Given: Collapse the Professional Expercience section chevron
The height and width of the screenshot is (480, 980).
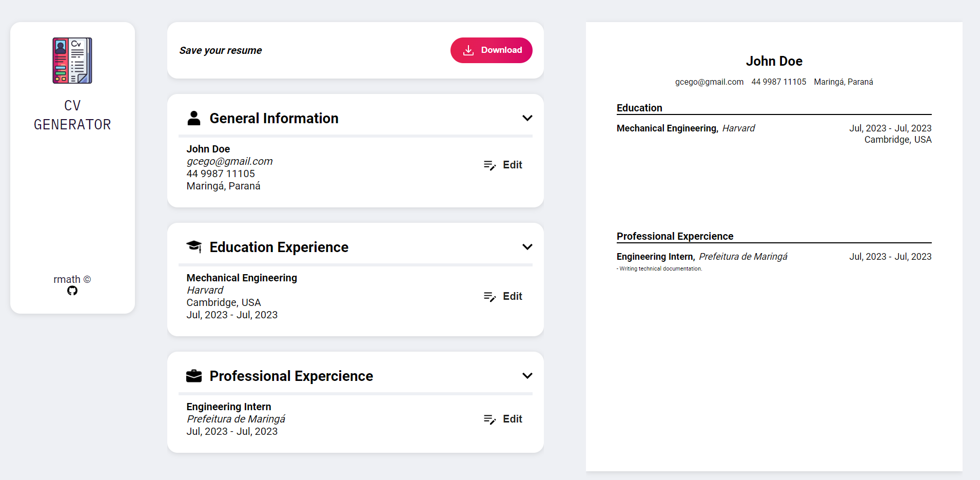Looking at the screenshot, I should 527,376.
